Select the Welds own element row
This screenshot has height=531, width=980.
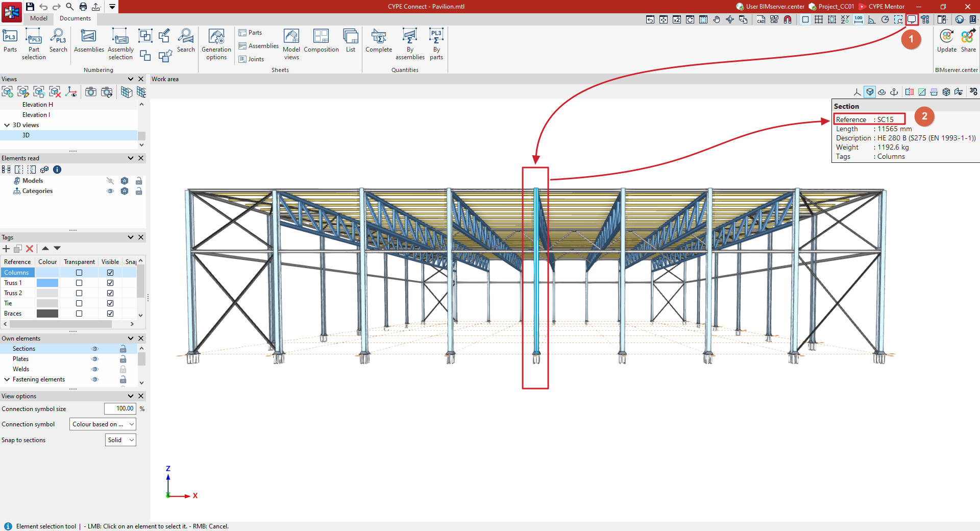[69, 369]
